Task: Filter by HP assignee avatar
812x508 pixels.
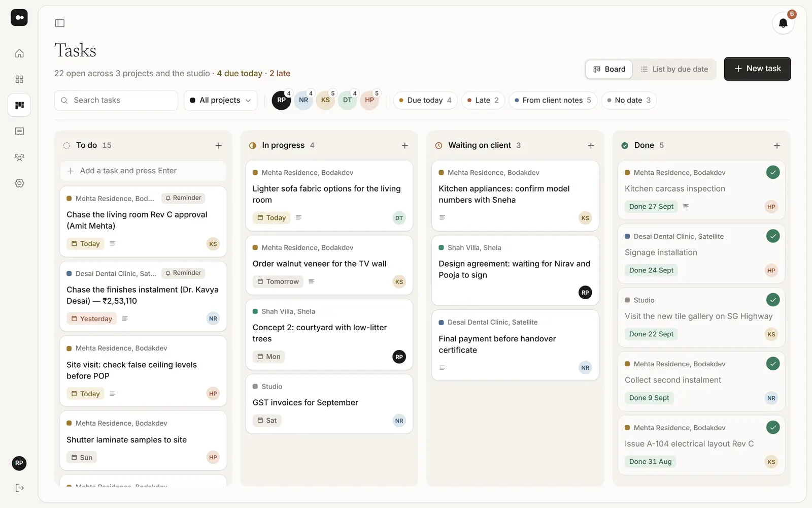Action: point(369,100)
